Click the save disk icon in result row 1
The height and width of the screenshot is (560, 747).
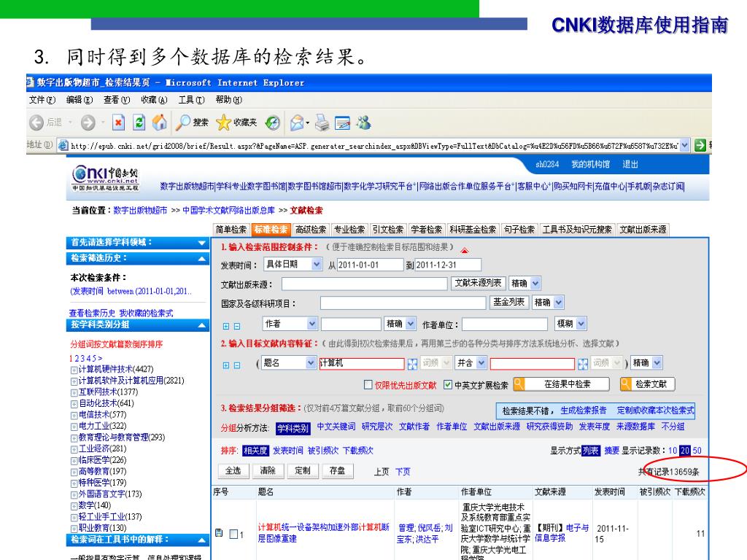coord(219,532)
